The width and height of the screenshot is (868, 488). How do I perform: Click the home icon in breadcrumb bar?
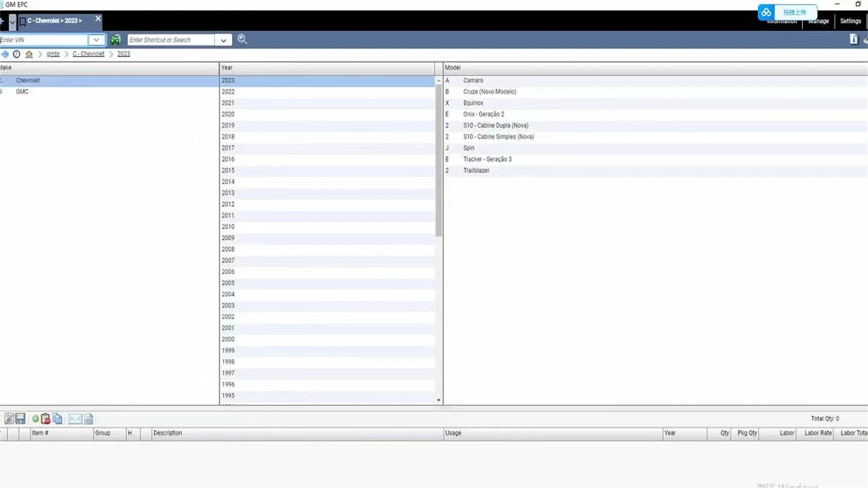coord(29,54)
